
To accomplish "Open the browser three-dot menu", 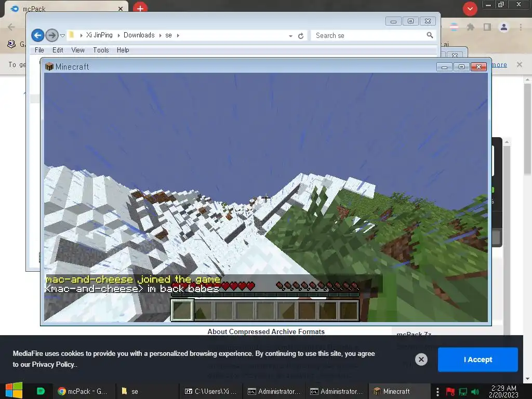I will [x=521, y=27].
